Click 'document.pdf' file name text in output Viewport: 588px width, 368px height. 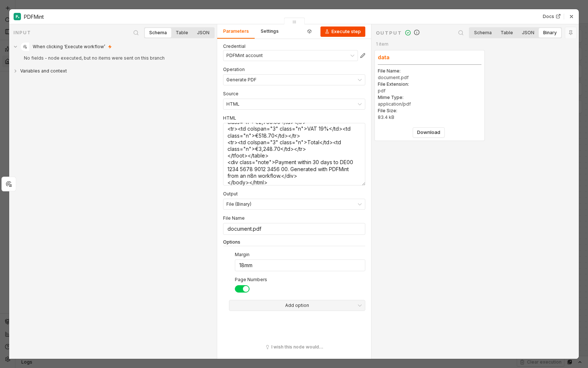coord(393,78)
